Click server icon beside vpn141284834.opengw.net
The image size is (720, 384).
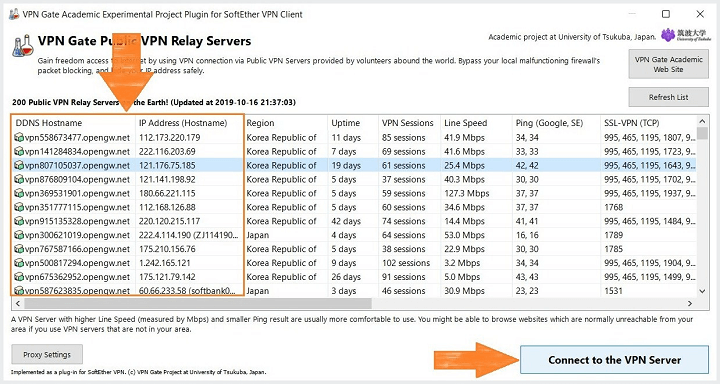19,151
